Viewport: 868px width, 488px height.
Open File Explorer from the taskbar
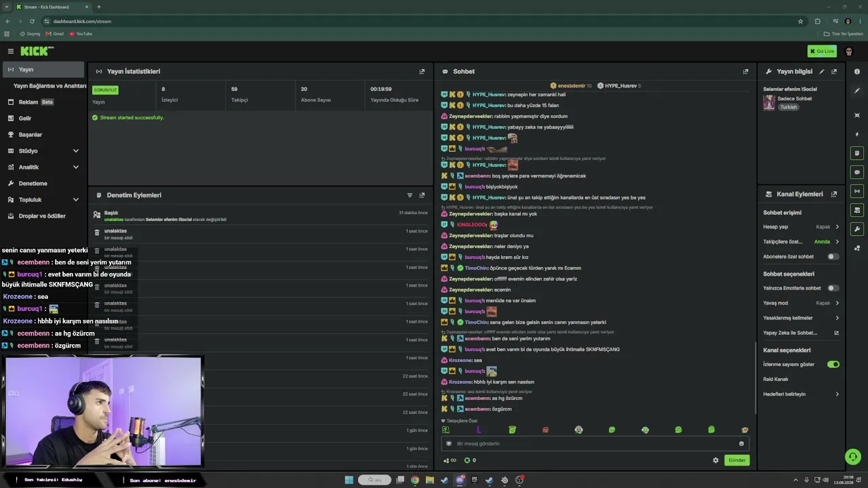click(430, 480)
